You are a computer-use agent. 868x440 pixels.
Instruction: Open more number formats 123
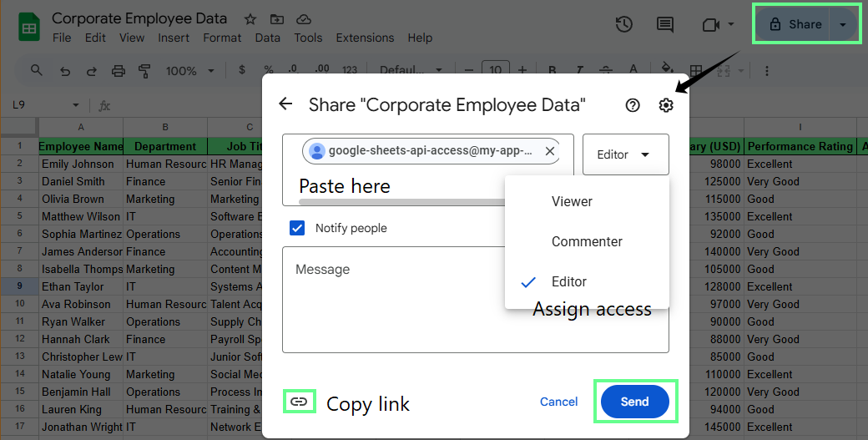point(350,70)
